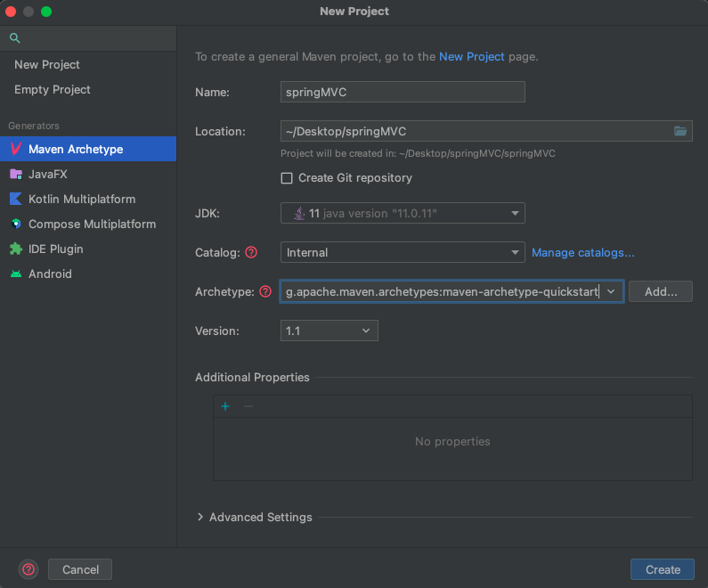Select IDE Plugin generator
This screenshot has width=708, height=588.
[88, 249]
